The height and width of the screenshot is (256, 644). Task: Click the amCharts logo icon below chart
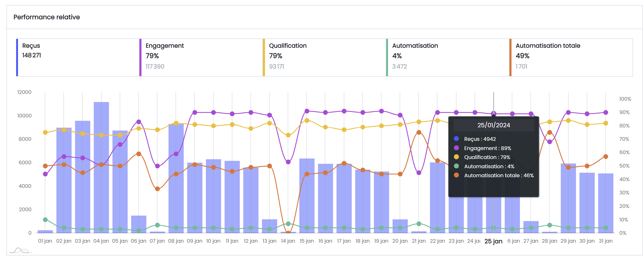click(21, 250)
